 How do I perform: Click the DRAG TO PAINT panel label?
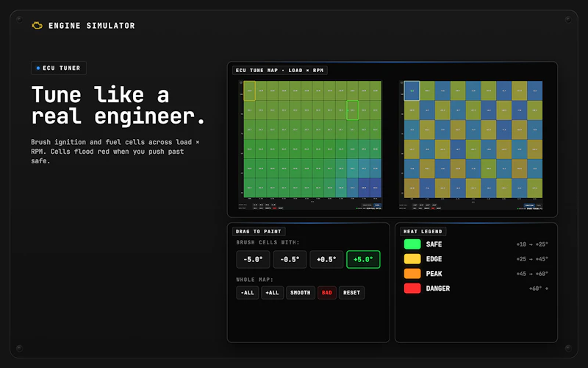click(x=259, y=231)
